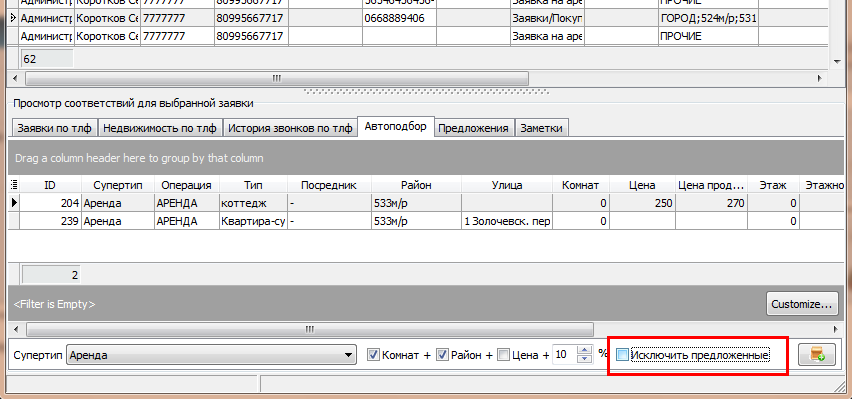
Task: Enable the Исключить предложенные checkbox
Action: pos(623,356)
